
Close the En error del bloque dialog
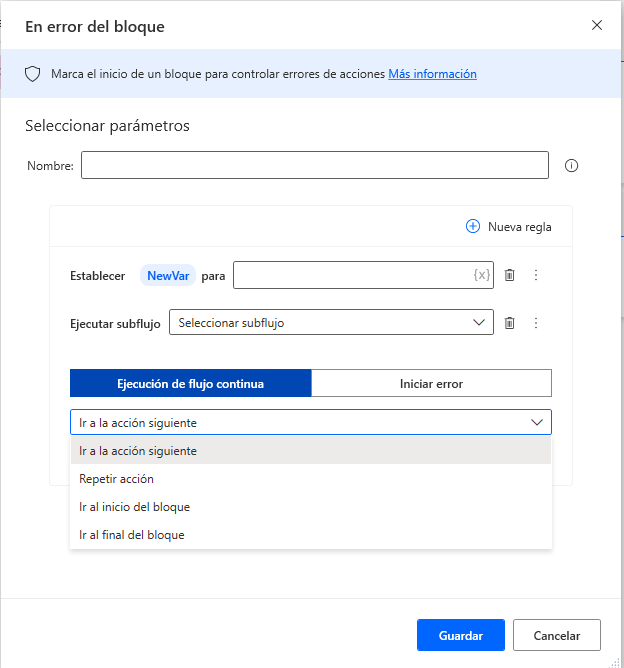597,25
